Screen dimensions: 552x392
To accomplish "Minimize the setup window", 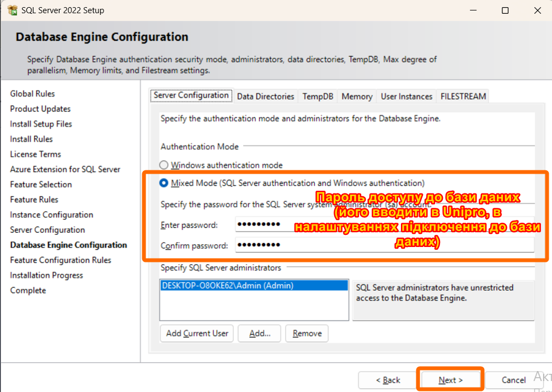I will pos(473,10).
